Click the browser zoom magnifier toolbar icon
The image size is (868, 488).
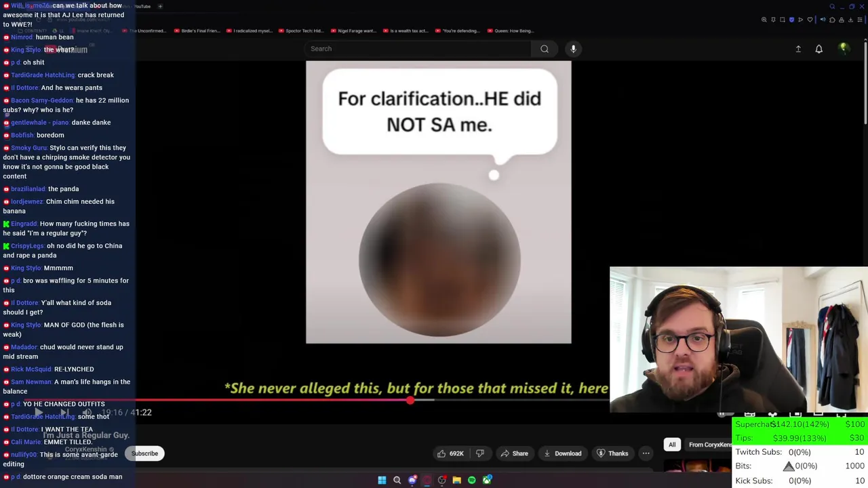coord(764,20)
